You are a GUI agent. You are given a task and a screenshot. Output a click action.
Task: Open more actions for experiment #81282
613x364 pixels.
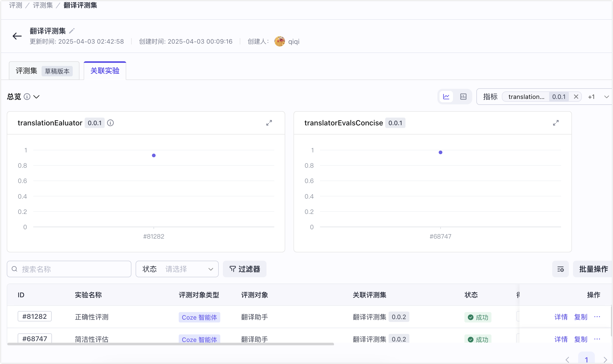point(597,317)
